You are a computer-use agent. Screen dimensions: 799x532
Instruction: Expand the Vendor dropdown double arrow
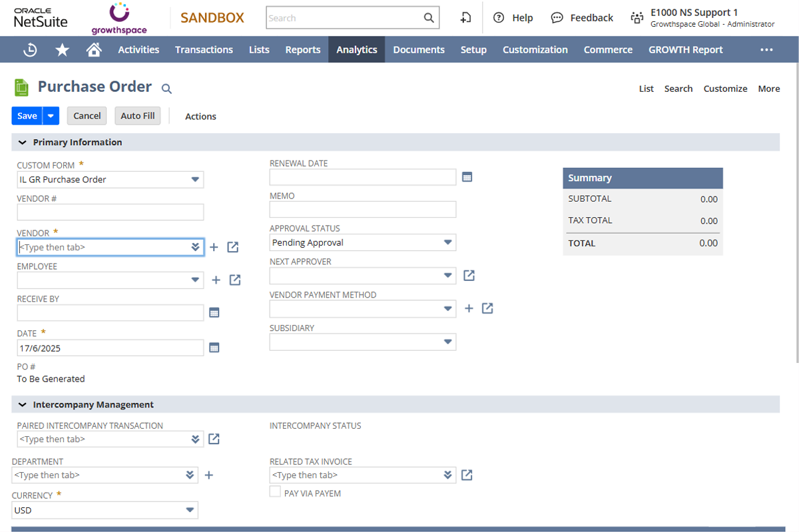pyautogui.click(x=195, y=247)
